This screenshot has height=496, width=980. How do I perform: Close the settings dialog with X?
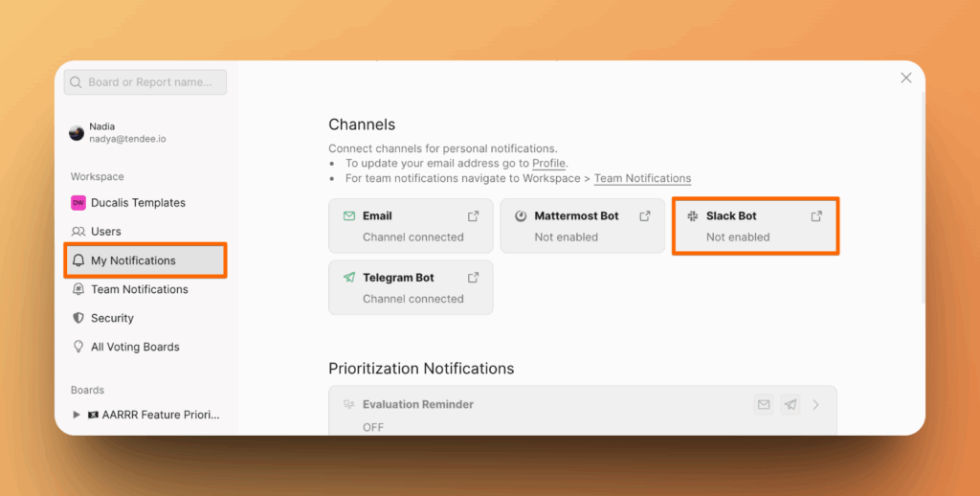click(x=906, y=78)
